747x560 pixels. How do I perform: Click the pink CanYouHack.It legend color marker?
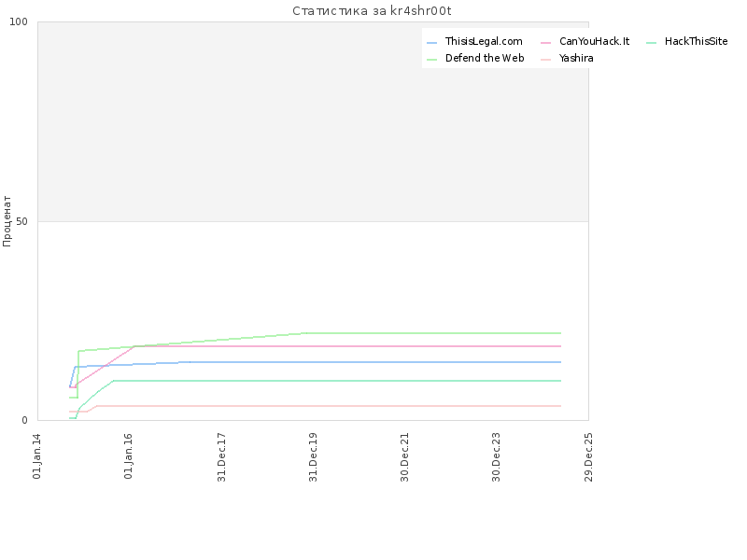546,43
